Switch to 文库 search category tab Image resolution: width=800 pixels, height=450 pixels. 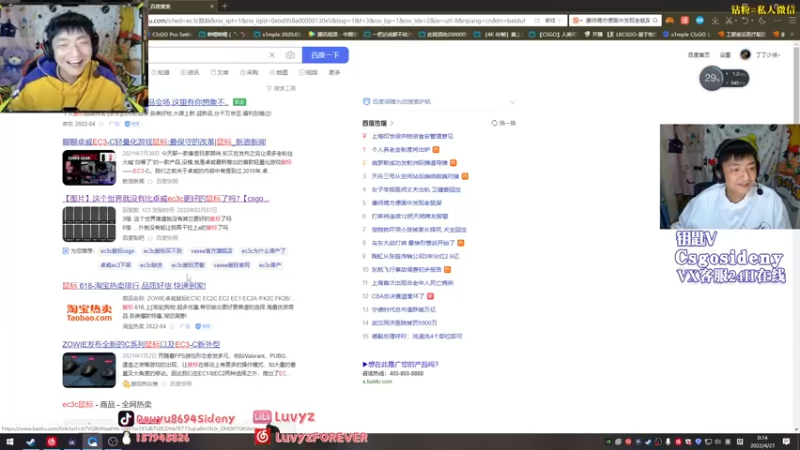(220, 72)
